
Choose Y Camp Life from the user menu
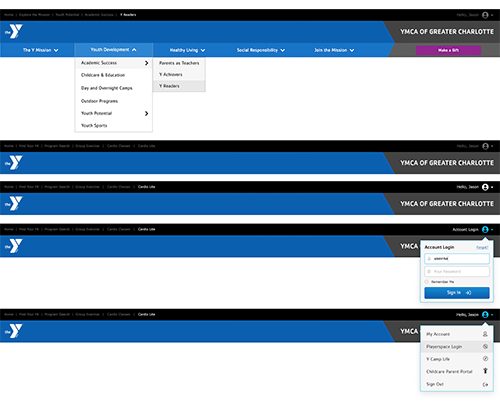tap(457, 359)
